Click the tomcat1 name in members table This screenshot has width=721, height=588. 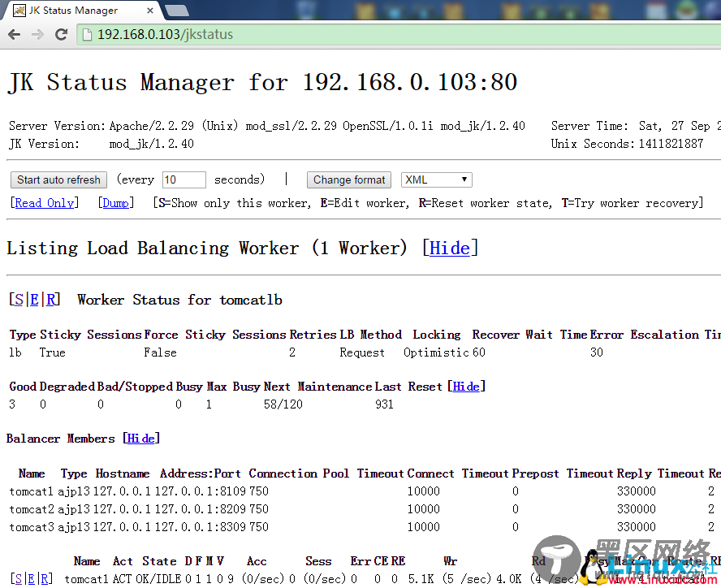32,491
